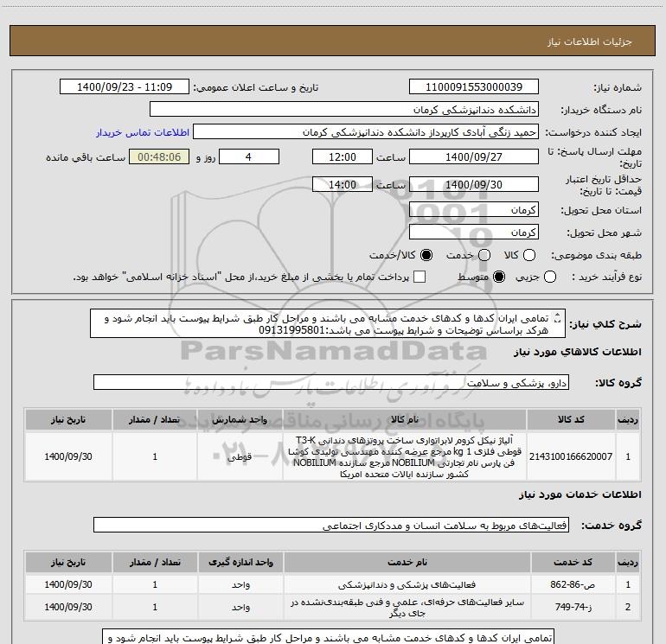Open the buyer contact info link اطلاعات تماس خریدار
666x644 pixels.
pyautogui.click(x=143, y=132)
